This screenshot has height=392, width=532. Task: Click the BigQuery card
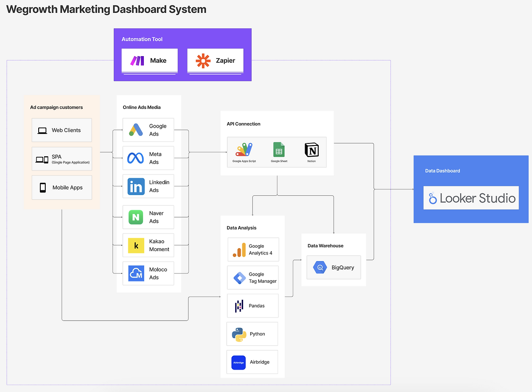[x=334, y=267]
